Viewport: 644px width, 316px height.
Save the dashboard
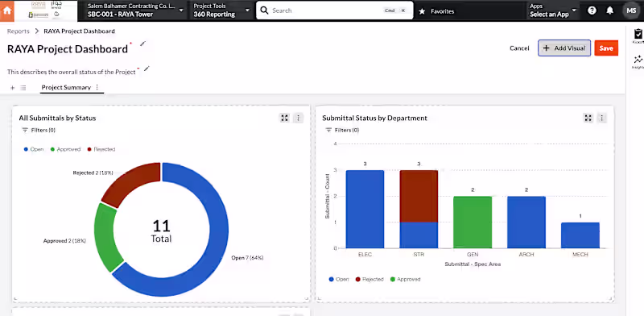[606, 48]
